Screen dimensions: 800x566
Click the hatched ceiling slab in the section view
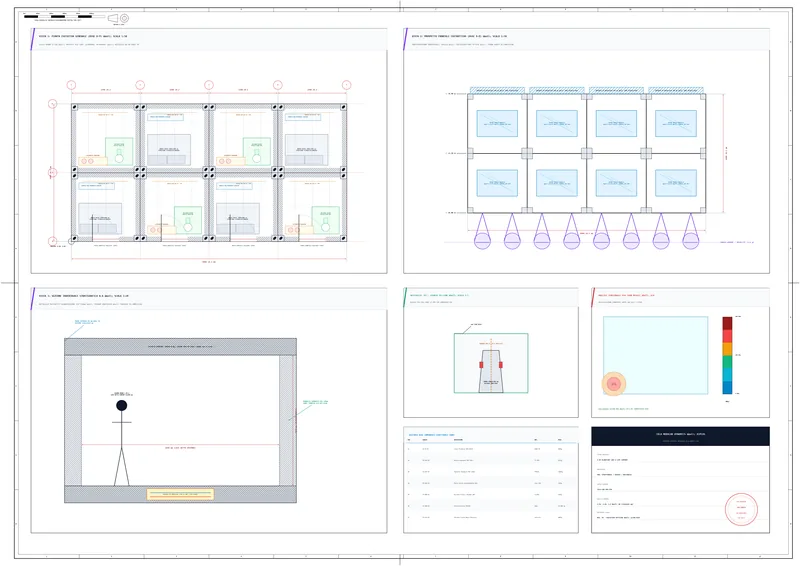click(x=181, y=347)
